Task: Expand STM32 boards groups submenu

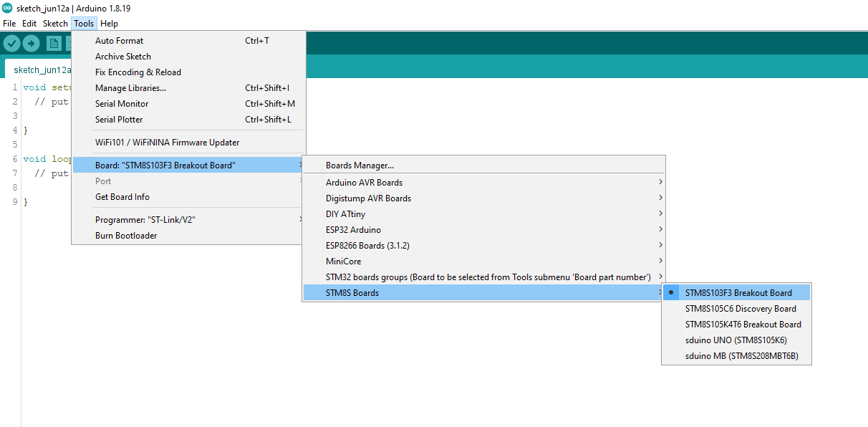Action: tap(484, 277)
